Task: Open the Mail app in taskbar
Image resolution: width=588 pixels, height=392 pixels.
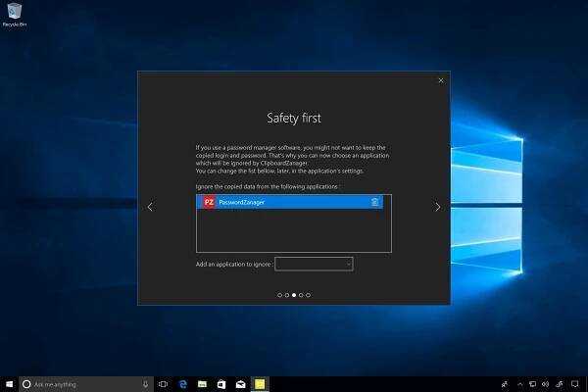Action: coord(240,384)
